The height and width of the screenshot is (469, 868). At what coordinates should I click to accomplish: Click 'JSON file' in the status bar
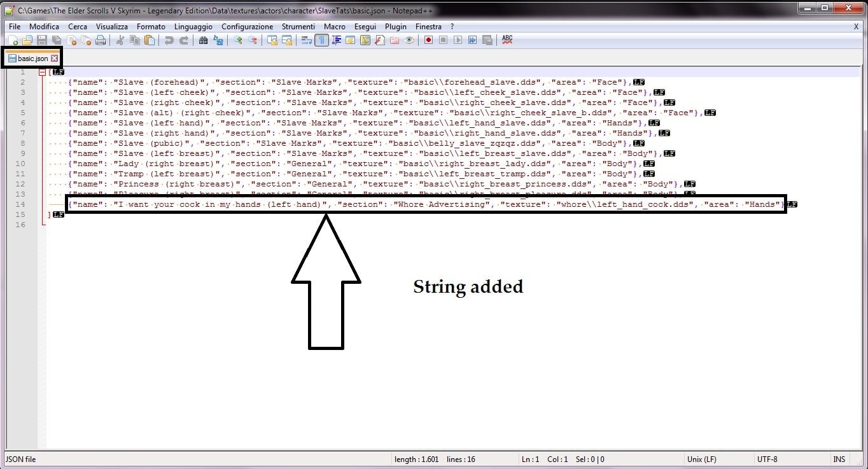pyautogui.click(x=21, y=459)
